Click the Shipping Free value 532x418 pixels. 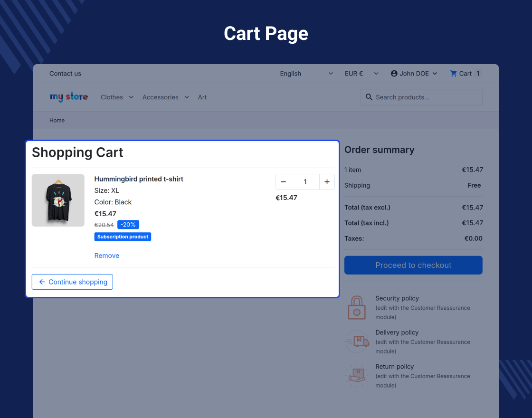click(x=474, y=185)
